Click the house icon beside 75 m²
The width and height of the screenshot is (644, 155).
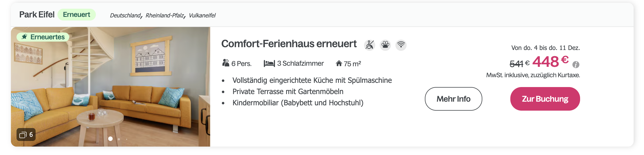click(339, 63)
